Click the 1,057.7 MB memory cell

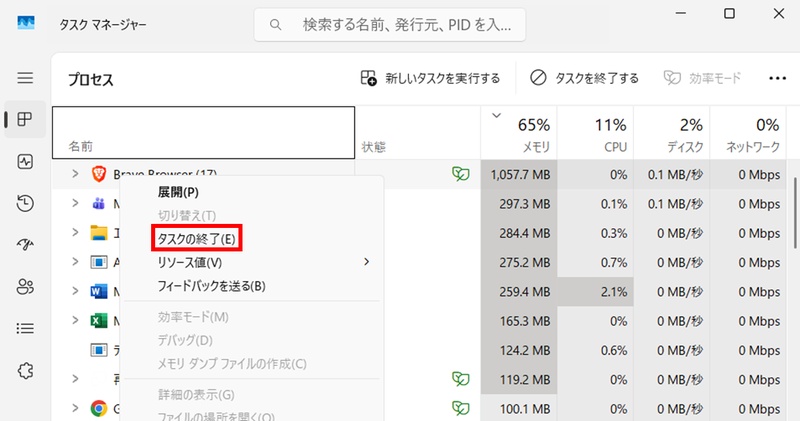click(x=519, y=175)
